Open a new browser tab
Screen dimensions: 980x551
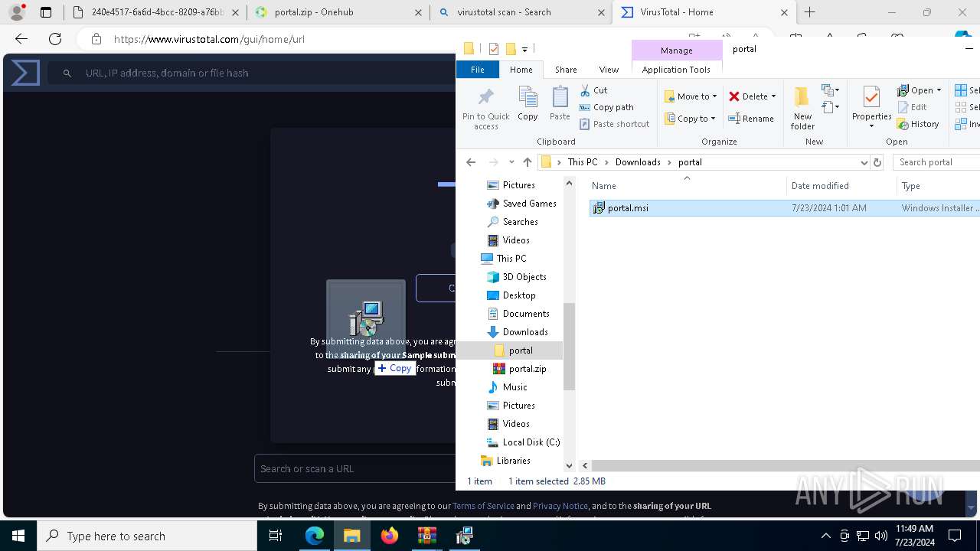pyautogui.click(x=810, y=12)
